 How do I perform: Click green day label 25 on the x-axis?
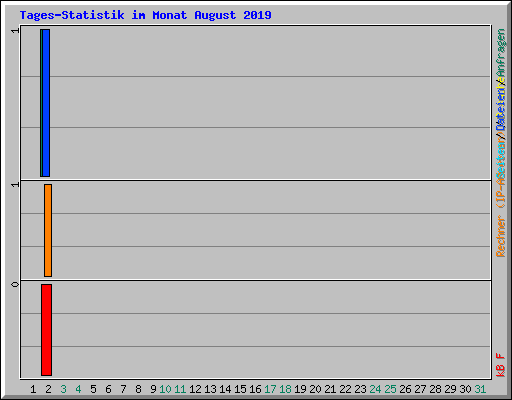(390, 389)
